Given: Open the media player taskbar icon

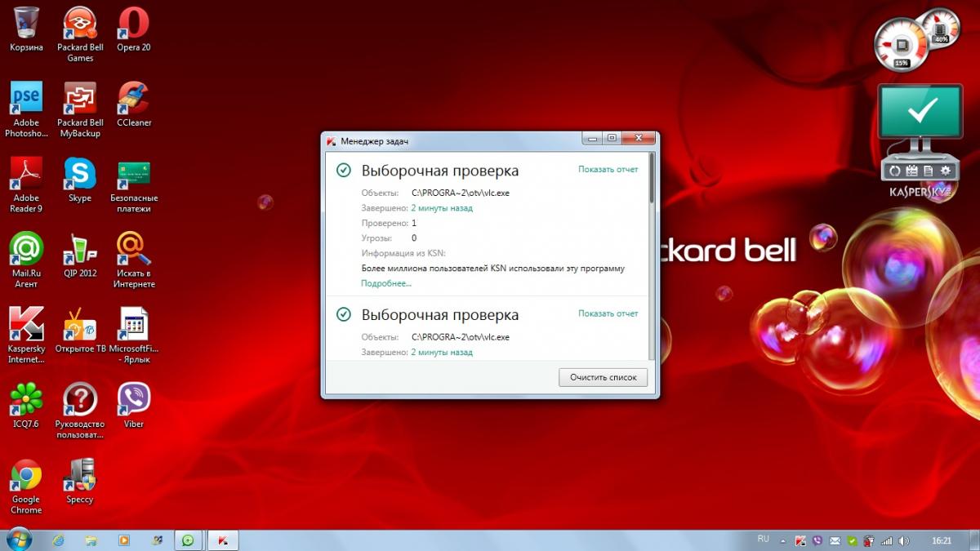Looking at the screenshot, I should [124, 540].
